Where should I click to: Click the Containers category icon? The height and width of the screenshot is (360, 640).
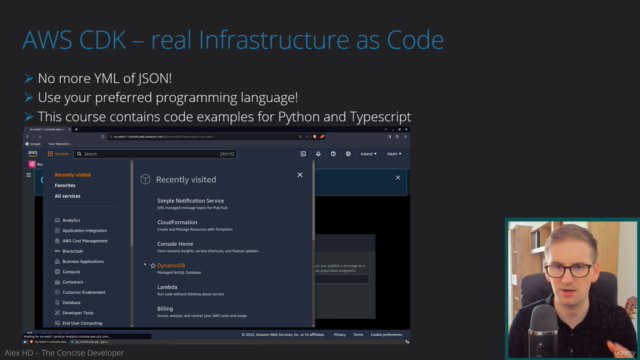coord(57,282)
